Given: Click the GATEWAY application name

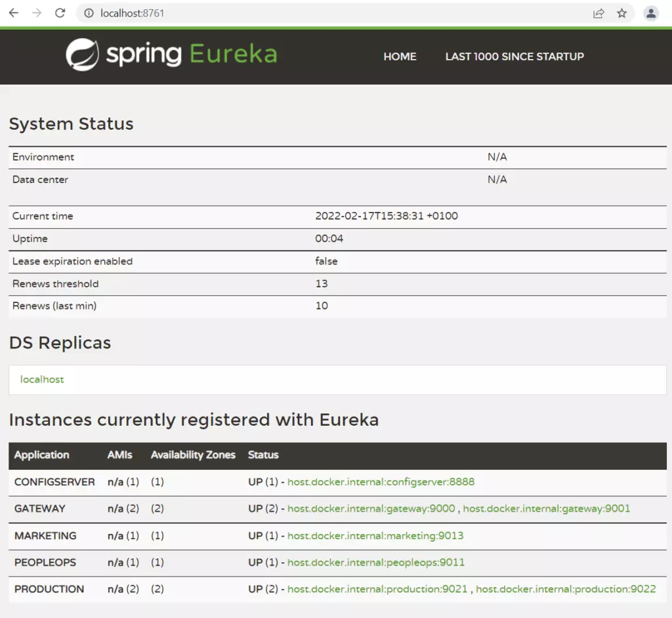Looking at the screenshot, I should pyautogui.click(x=40, y=508).
